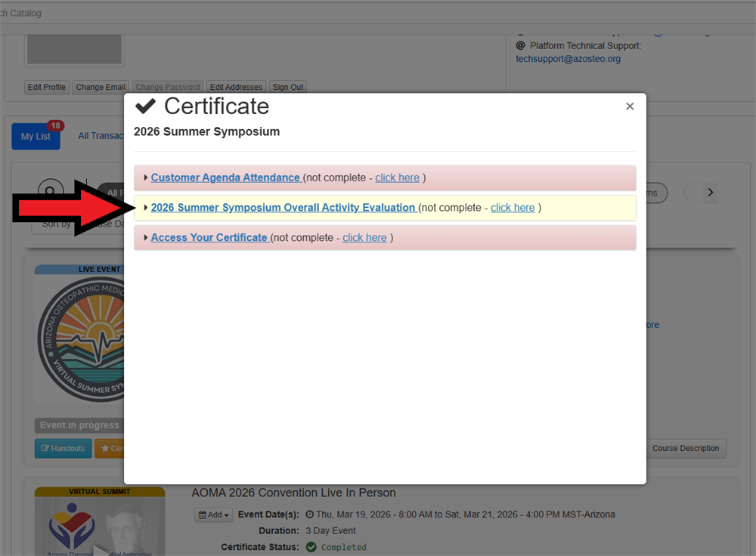Click the Edit Addresses button
The height and width of the screenshot is (556, 756).
(x=236, y=87)
